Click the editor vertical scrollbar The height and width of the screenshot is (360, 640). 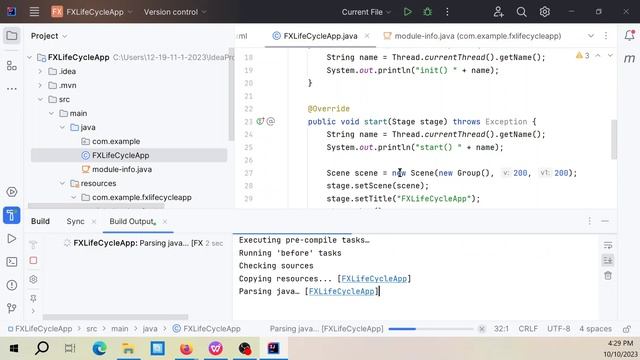click(614, 139)
